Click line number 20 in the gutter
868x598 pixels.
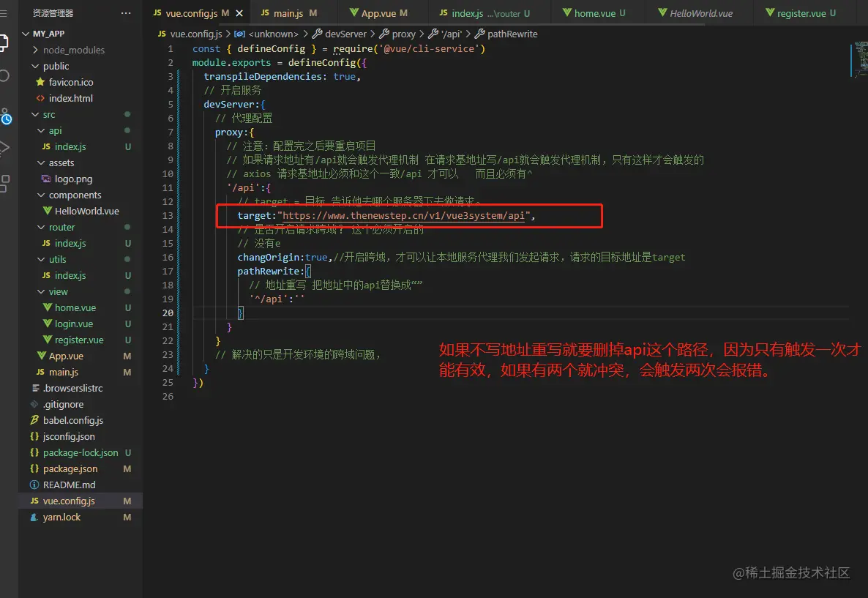(168, 313)
